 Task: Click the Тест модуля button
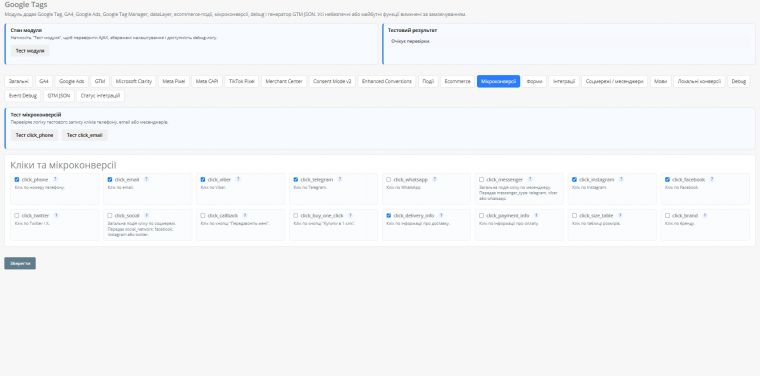(30, 50)
